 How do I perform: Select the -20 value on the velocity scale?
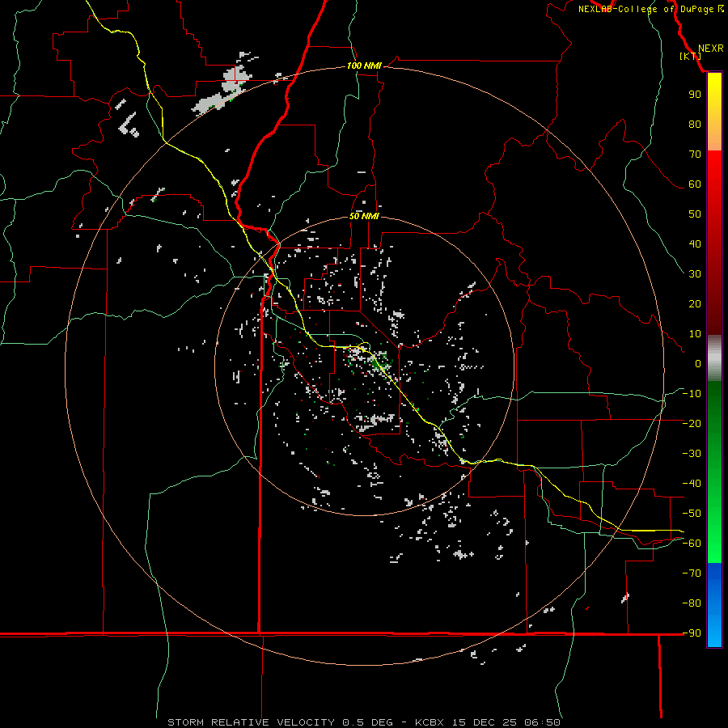click(692, 423)
